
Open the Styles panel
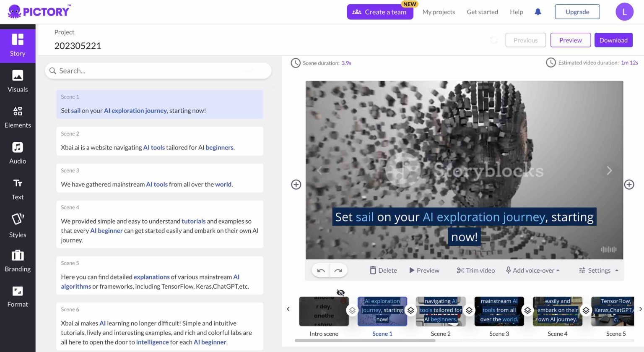click(18, 225)
